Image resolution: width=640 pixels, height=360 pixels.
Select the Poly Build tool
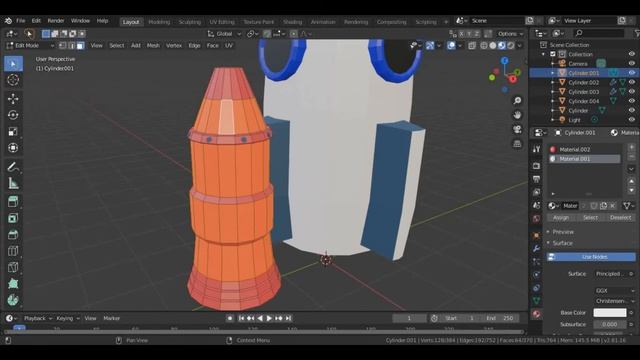(13, 284)
